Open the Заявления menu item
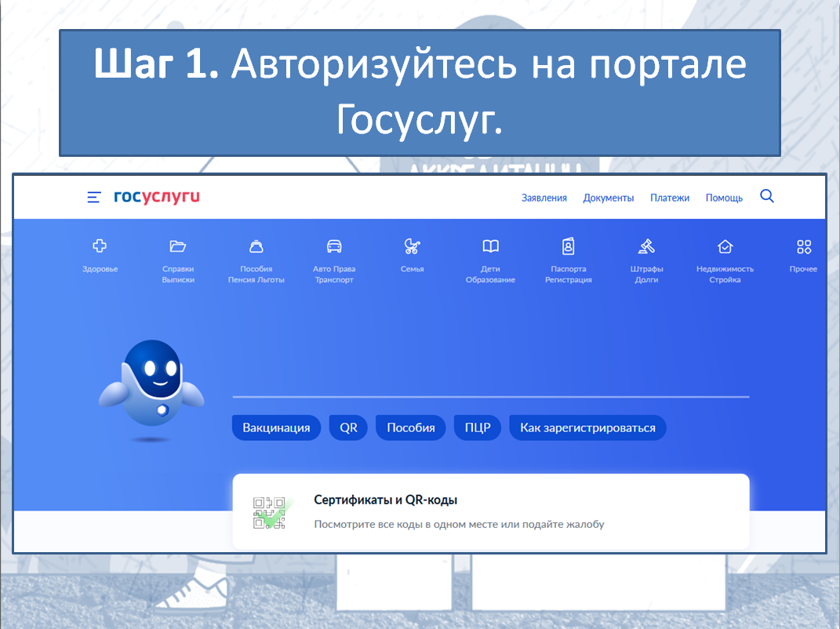Viewport: 840px width, 629px height. 544,198
